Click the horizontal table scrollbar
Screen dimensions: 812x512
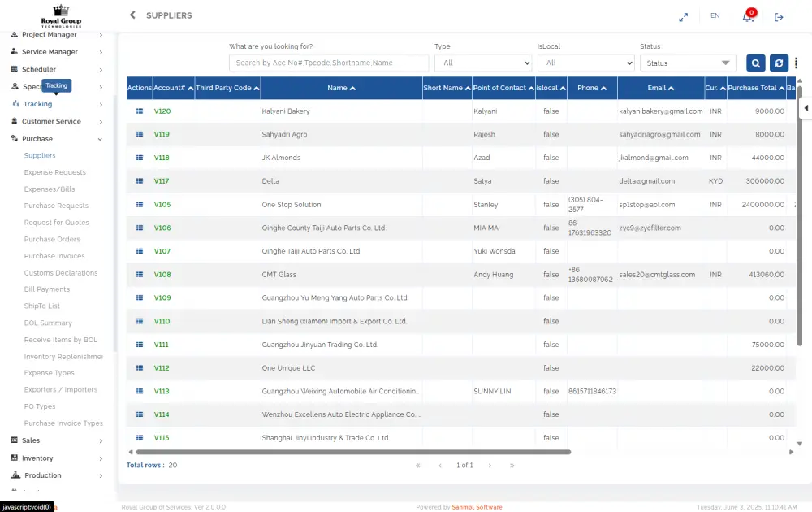(353, 452)
